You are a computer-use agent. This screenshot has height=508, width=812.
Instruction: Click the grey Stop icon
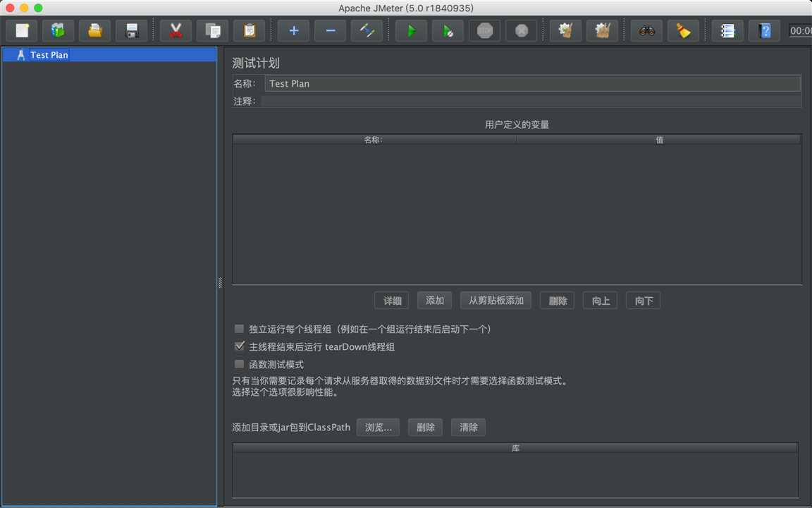pos(485,30)
